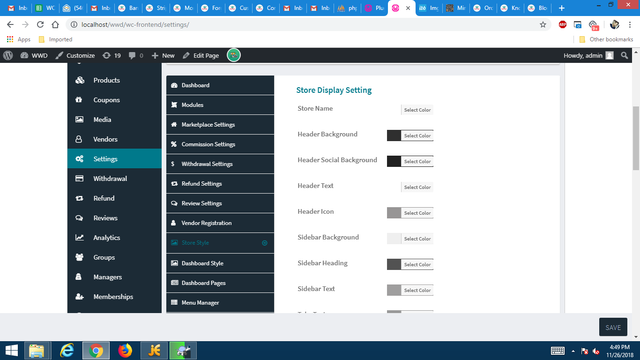This screenshot has height=360, width=640.
Task: Select the Managers person icon
Action: (x=78, y=277)
